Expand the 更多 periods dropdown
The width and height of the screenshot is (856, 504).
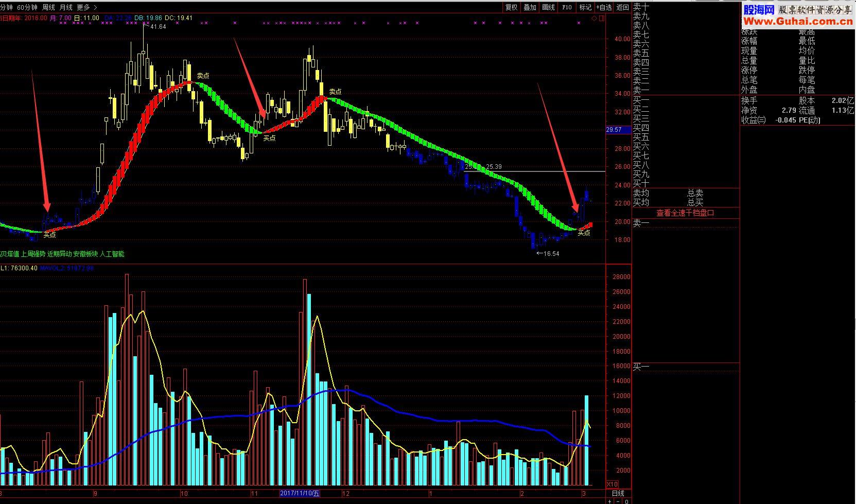click(86, 7)
